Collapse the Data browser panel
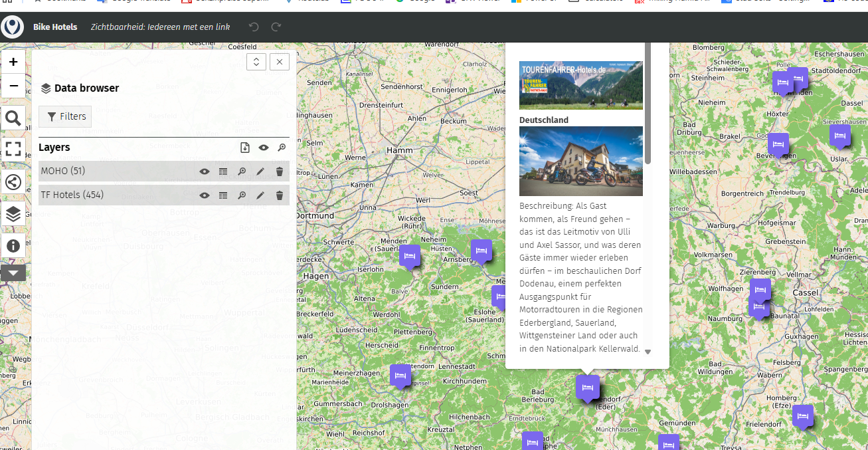Viewport: 868px width, 450px height. (x=256, y=61)
